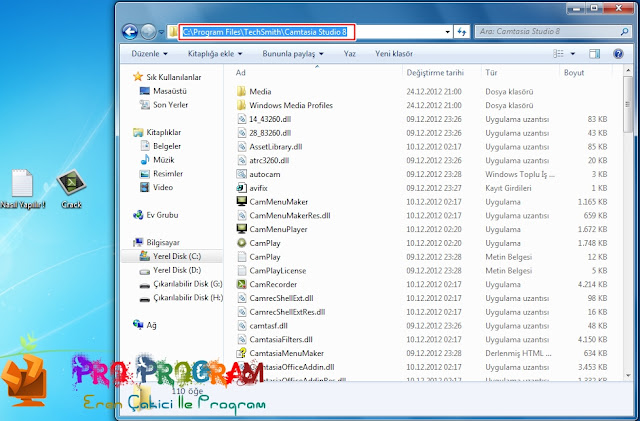Select Çıkarılabilir Disk (H:)

(x=187, y=298)
